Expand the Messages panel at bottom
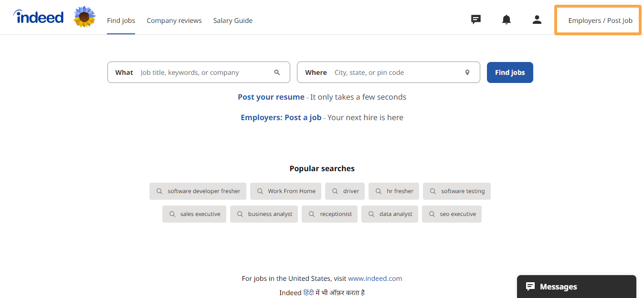644x298 pixels. click(x=577, y=287)
